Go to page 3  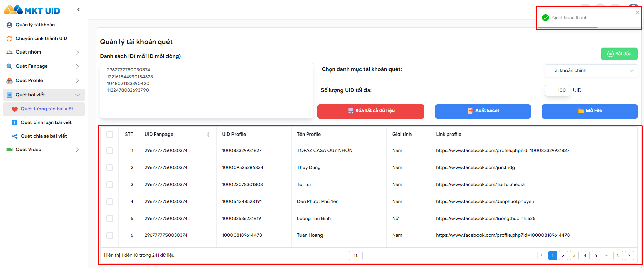coord(574,255)
